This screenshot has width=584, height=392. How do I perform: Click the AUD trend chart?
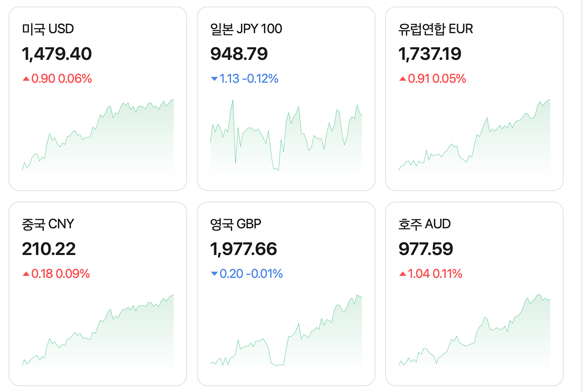tap(474, 336)
